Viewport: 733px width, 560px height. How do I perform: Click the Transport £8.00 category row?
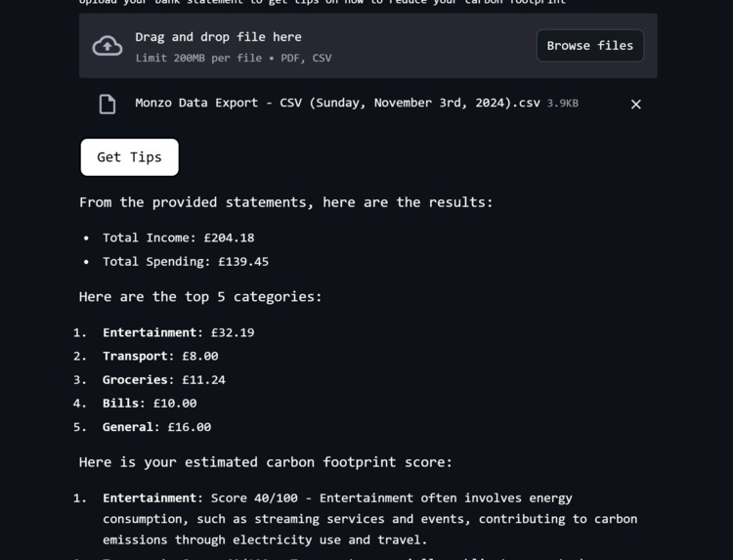pyautogui.click(x=160, y=356)
